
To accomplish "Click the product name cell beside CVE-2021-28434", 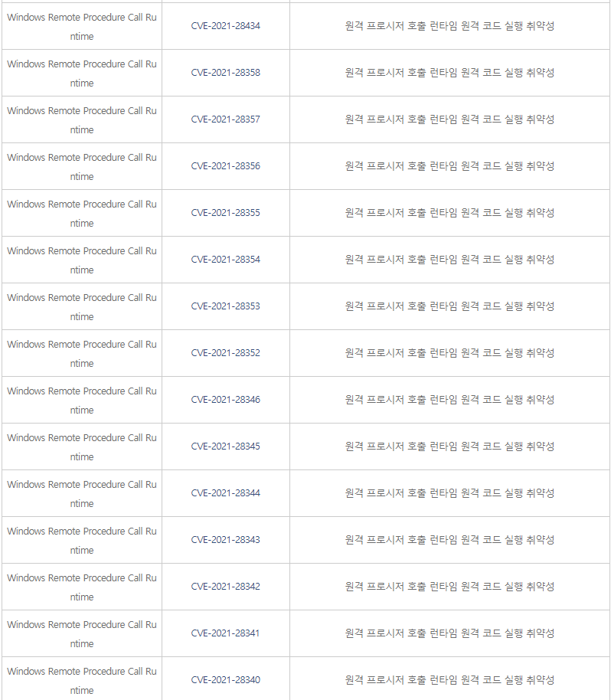I will click(81, 26).
